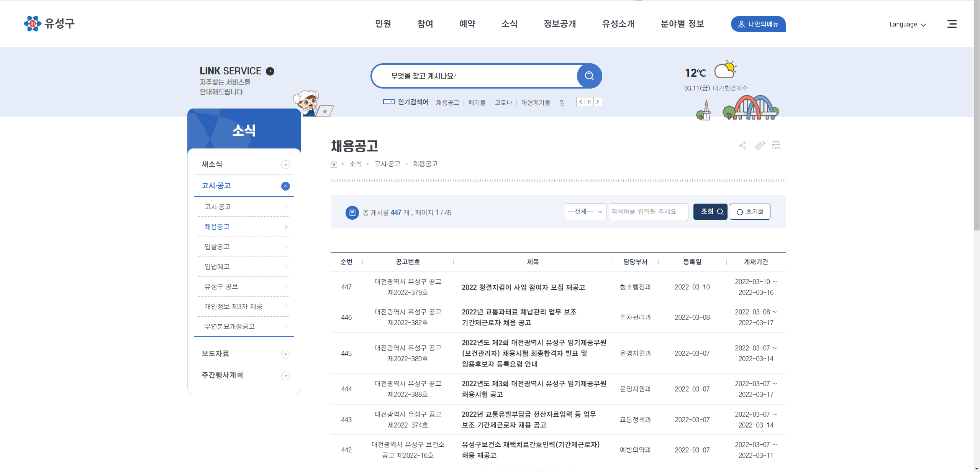Open the --전체-- search category dropdown

coord(585,212)
